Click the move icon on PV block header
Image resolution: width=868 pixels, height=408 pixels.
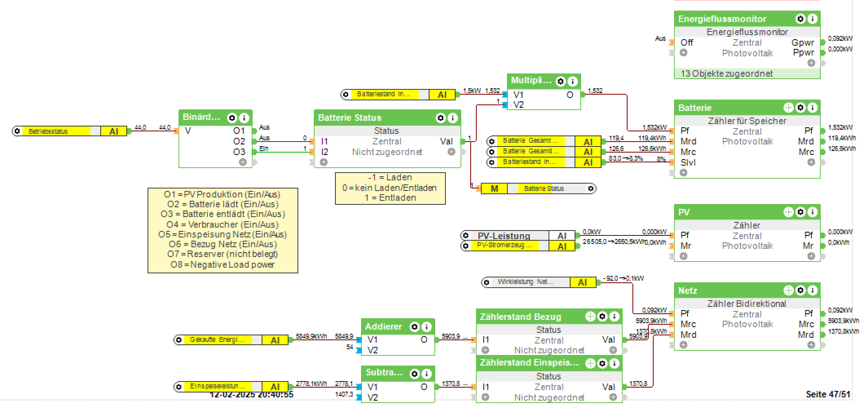(789, 212)
